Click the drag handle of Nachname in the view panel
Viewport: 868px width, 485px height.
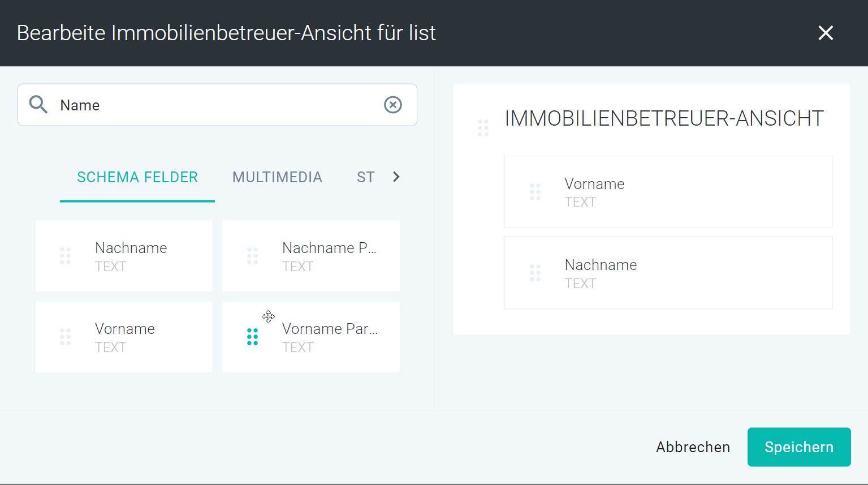coord(535,273)
